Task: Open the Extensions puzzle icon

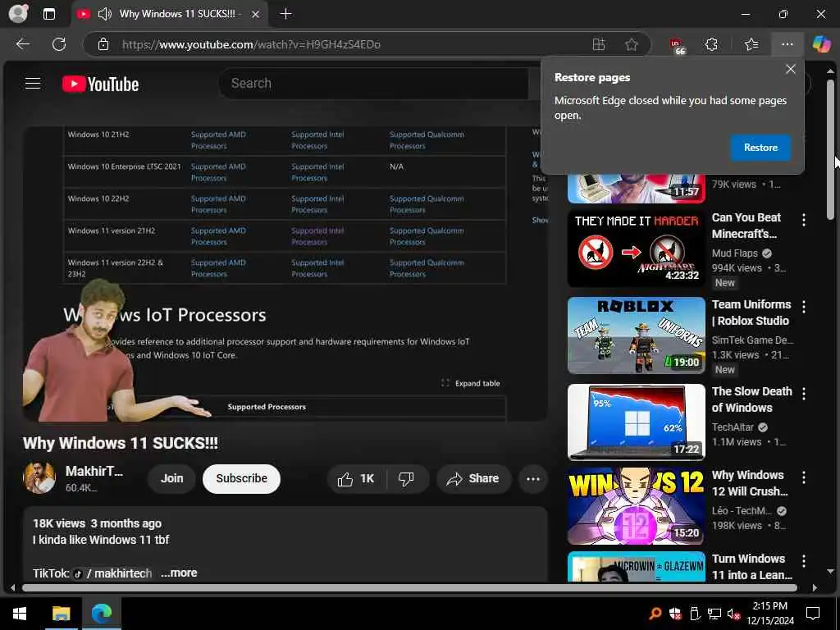Action: 711,44
